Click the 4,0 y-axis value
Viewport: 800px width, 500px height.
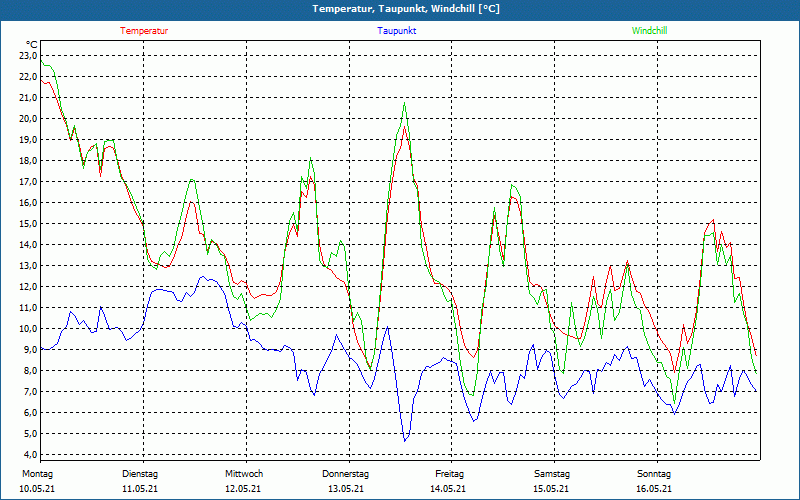30,455
